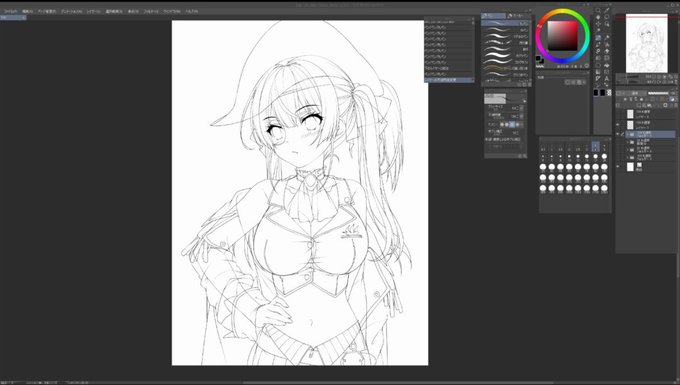This screenshot has height=385, width=680.
Task: Switch to the ペン sub tool tab
Action: coord(493,16)
